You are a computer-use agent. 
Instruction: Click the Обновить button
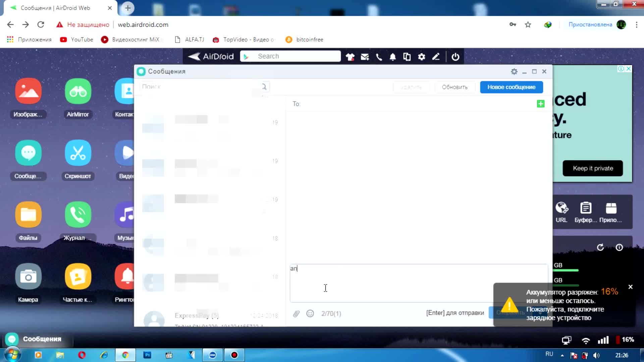[454, 87]
